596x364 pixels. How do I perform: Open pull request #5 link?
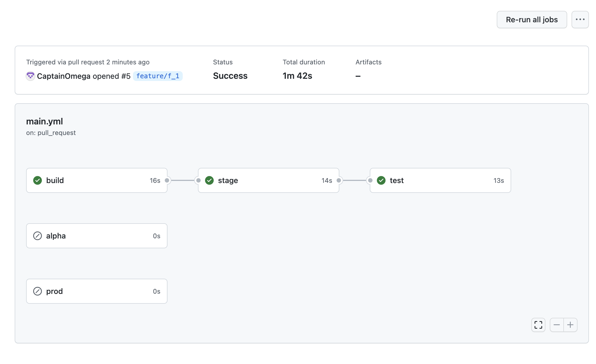(x=126, y=76)
